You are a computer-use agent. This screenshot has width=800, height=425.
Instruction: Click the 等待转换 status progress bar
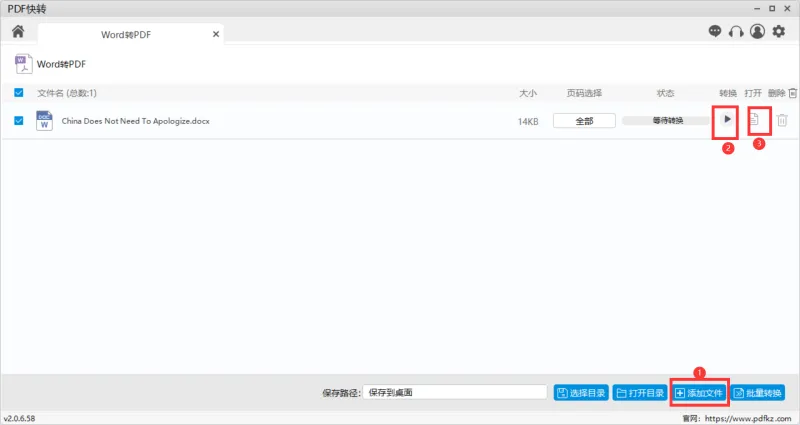tap(666, 120)
